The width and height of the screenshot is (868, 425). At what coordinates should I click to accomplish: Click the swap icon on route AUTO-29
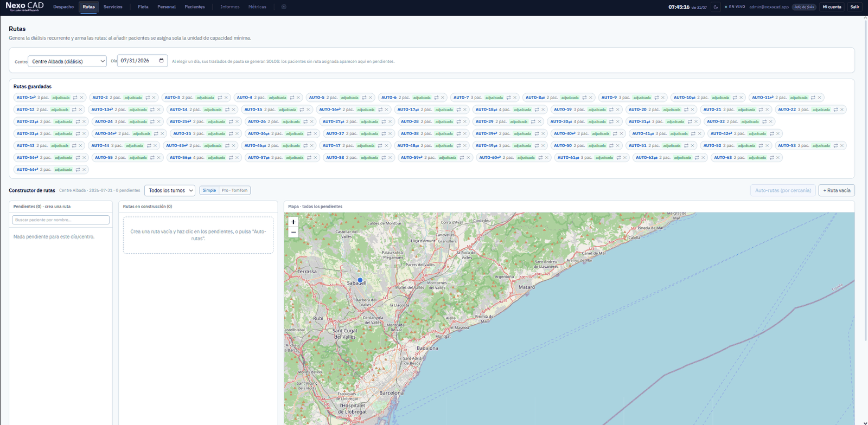[x=533, y=121]
